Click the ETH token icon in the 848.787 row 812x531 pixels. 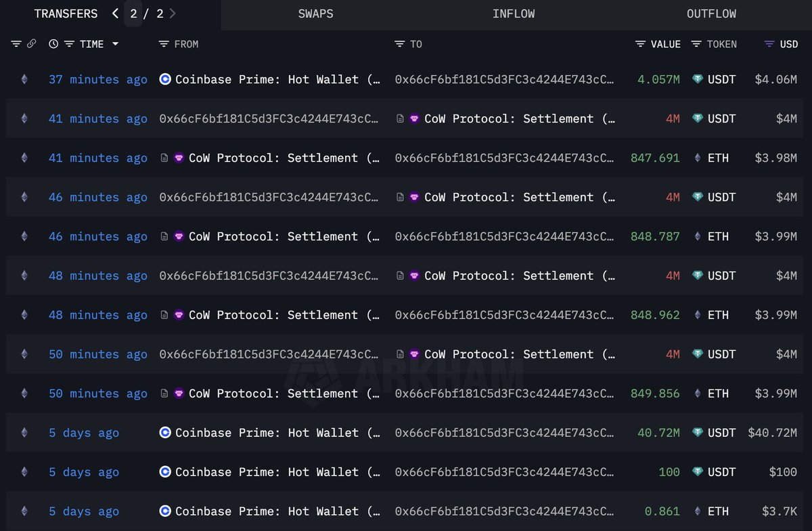(698, 236)
